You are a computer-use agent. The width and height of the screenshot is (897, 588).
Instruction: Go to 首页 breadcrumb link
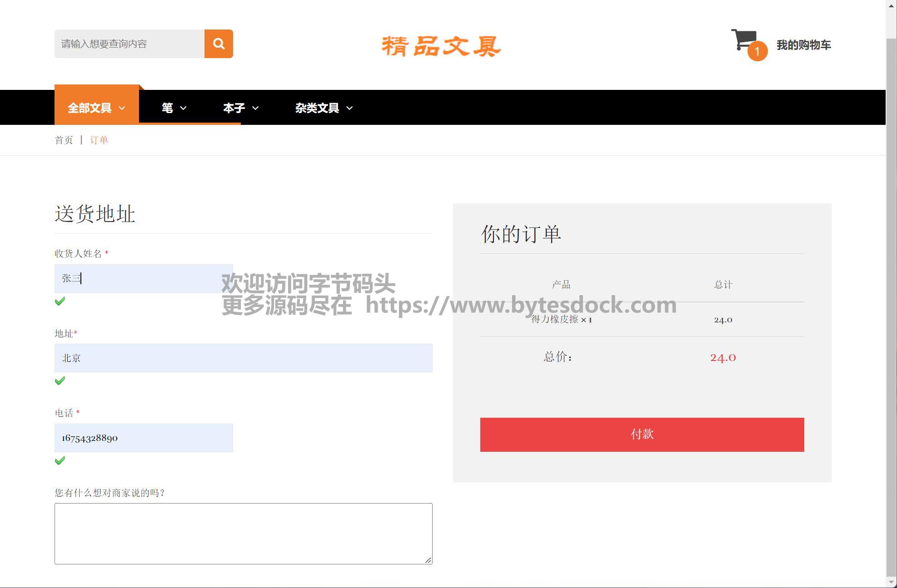(64, 140)
